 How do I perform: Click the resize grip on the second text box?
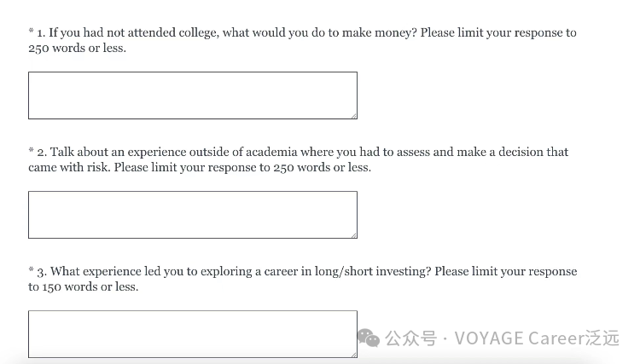pos(352,234)
